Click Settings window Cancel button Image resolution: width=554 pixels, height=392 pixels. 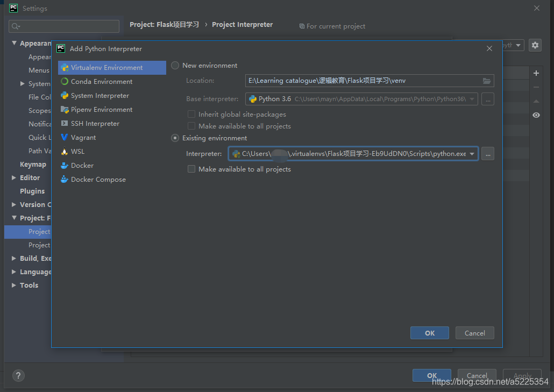[477, 375]
